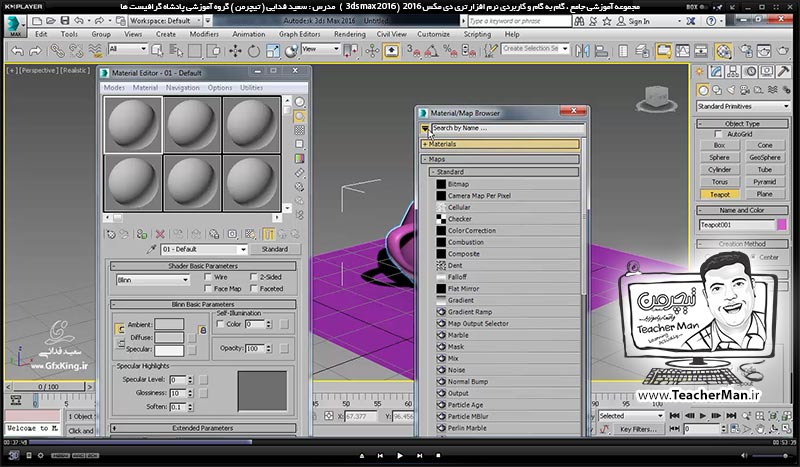The height and width of the screenshot is (467, 800).
Task: Expand the Materials group in browser
Action: [501, 144]
